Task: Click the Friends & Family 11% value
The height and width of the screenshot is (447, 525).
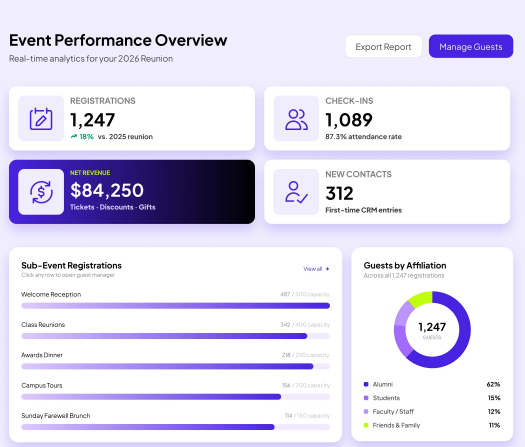Action: point(495,425)
